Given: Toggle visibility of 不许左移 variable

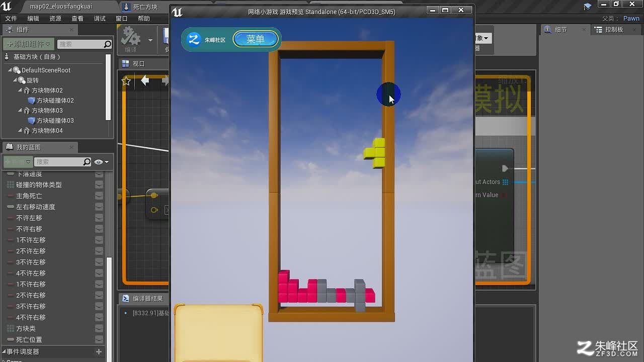Looking at the screenshot, I should (x=99, y=218).
